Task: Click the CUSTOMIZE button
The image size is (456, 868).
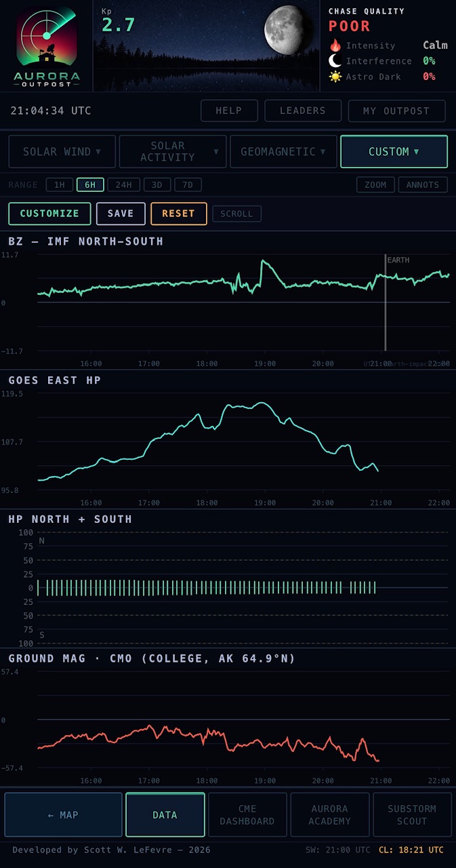Action: (49, 214)
